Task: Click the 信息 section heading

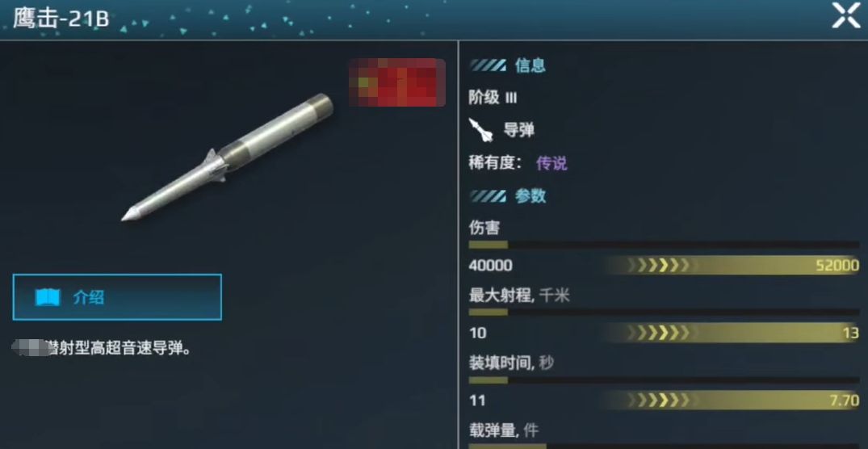Action: click(x=530, y=65)
